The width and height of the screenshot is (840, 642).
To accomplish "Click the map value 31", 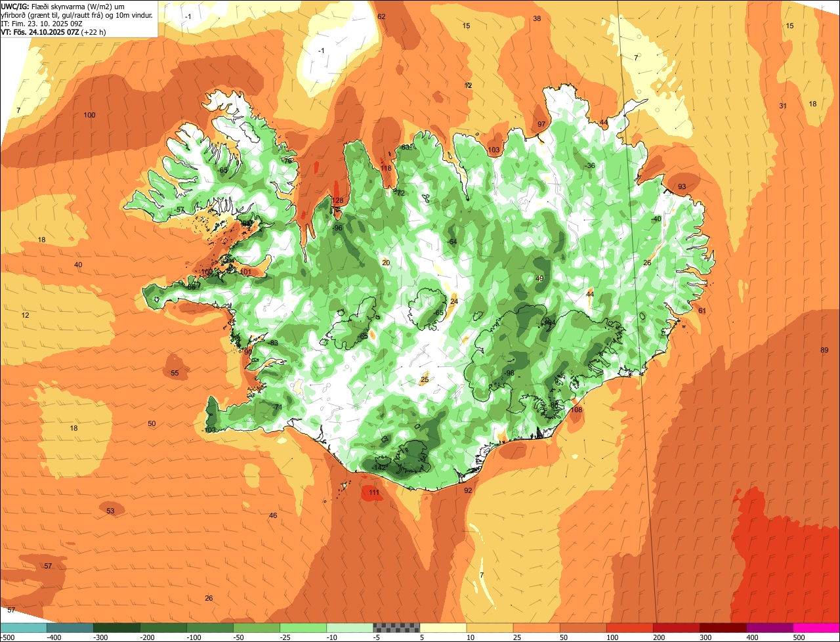I will pos(783,106).
